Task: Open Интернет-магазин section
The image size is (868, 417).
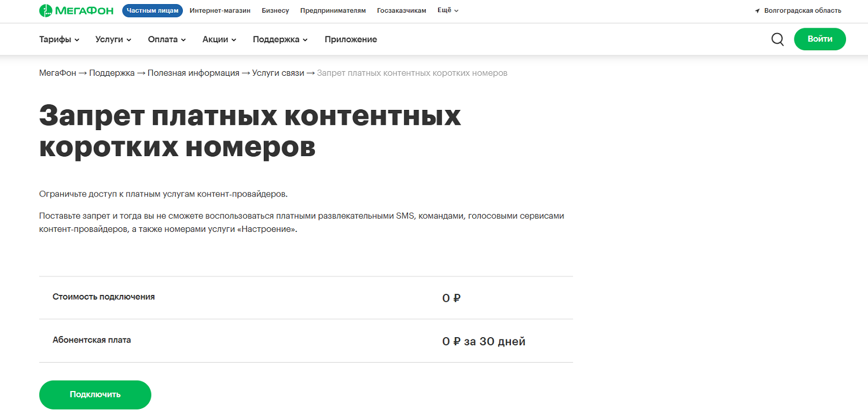Action: pyautogui.click(x=220, y=10)
